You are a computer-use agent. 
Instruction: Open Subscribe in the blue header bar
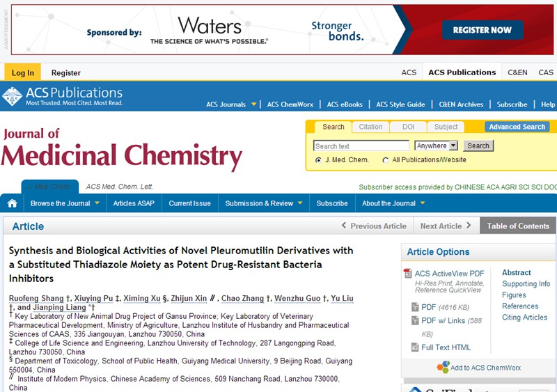(x=512, y=104)
